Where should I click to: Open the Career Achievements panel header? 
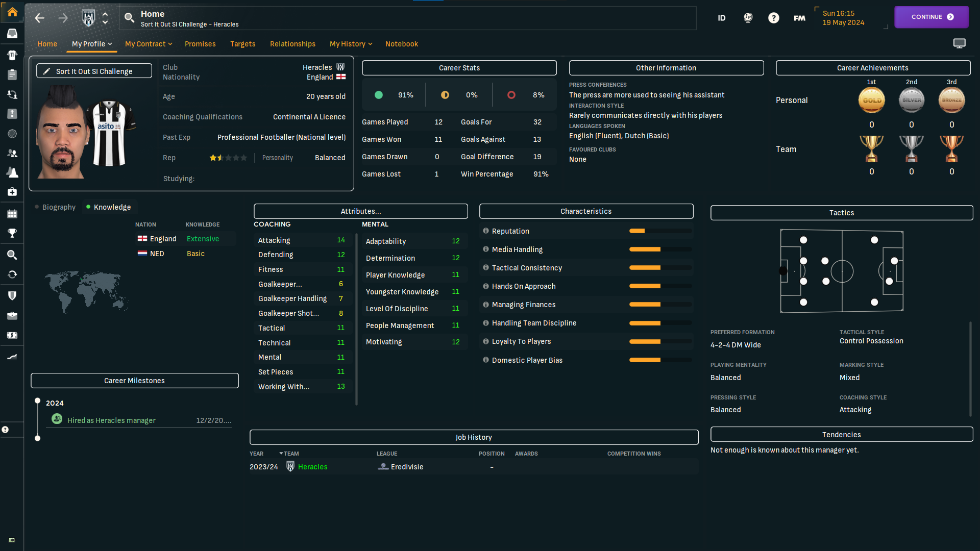click(x=873, y=68)
